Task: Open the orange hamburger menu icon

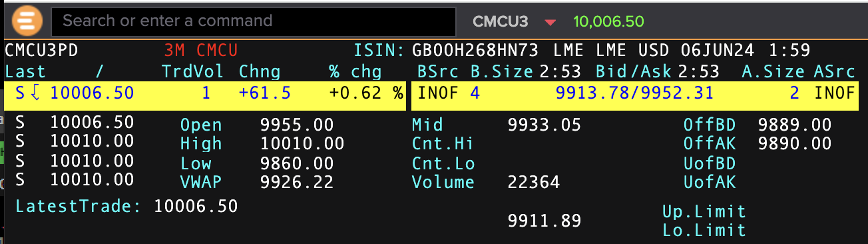Action: [27, 21]
